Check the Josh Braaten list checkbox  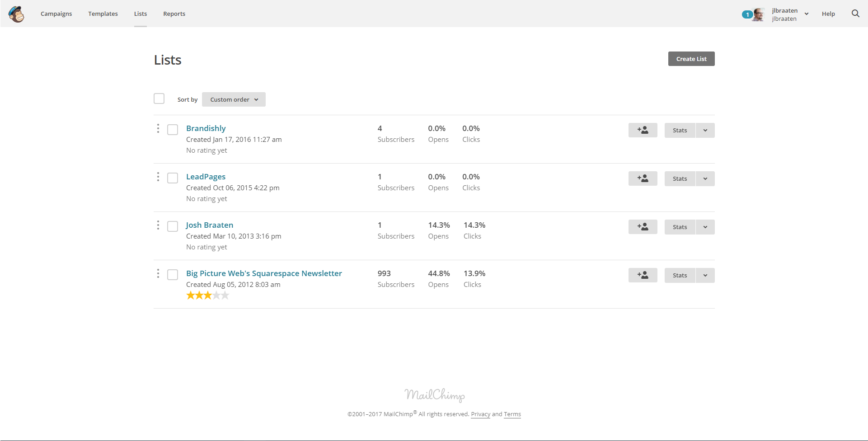173,226
